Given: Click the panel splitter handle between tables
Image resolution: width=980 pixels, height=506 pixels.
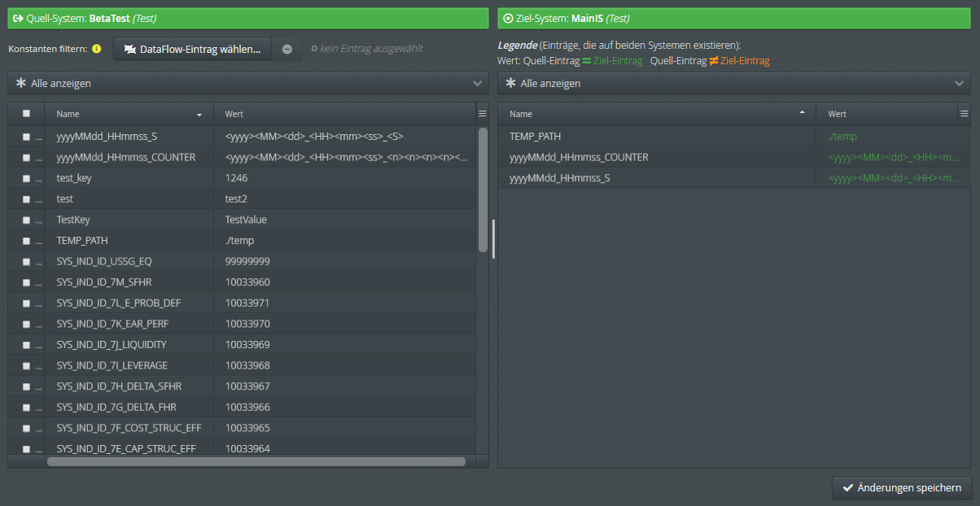Looking at the screenshot, I should pos(493,238).
